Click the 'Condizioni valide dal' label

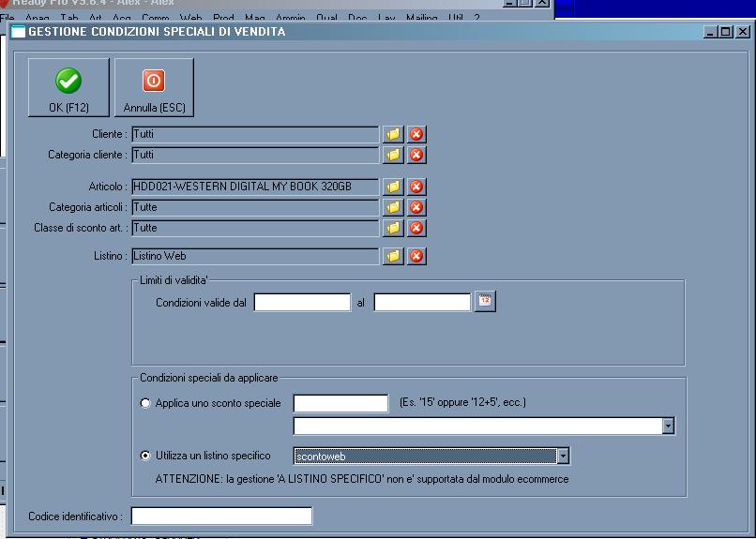(x=201, y=303)
